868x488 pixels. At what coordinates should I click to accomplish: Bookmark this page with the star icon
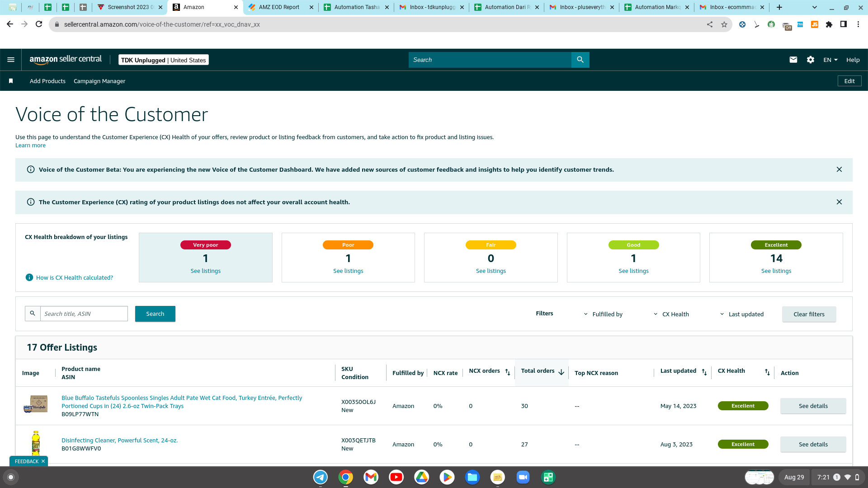(724, 24)
